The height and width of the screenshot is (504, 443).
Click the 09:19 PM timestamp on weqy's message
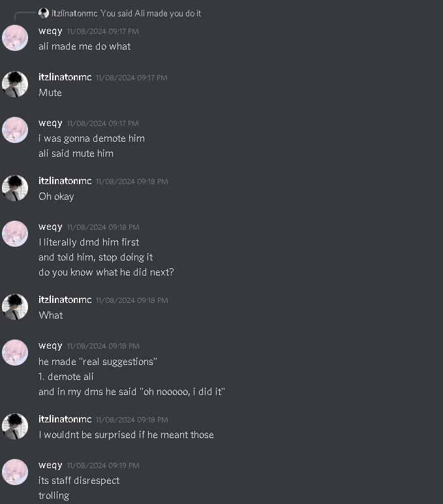click(103, 465)
